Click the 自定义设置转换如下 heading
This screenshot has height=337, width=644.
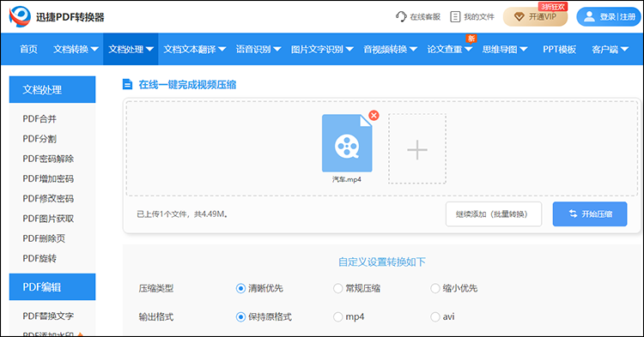tap(382, 262)
